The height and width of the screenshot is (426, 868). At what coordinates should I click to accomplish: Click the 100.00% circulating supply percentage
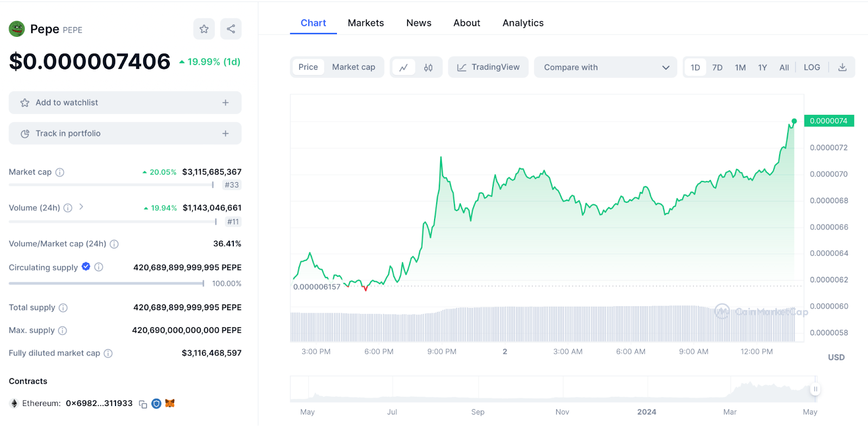click(x=227, y=283)
